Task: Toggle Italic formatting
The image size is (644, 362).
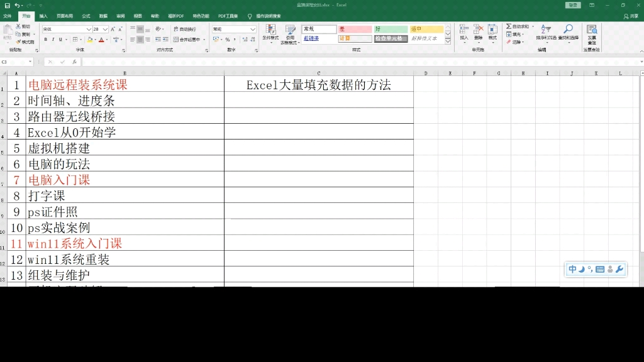Action: point(53,39)
